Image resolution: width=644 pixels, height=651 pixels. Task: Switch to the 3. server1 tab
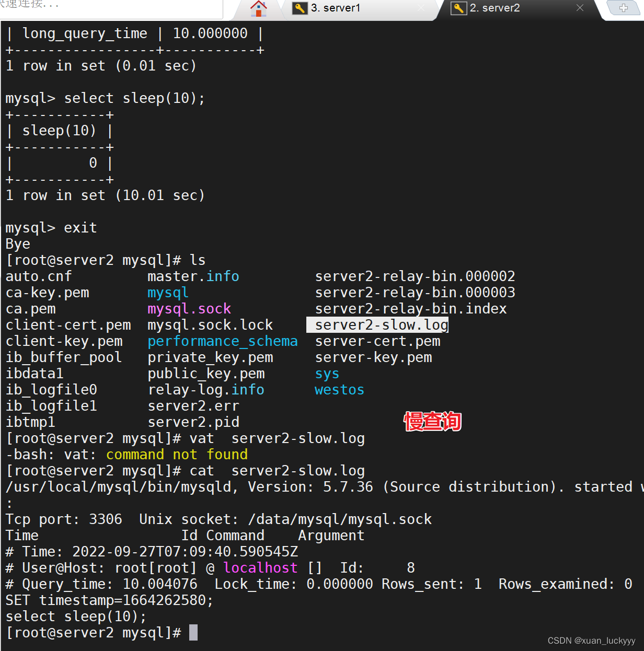[335, 8]
